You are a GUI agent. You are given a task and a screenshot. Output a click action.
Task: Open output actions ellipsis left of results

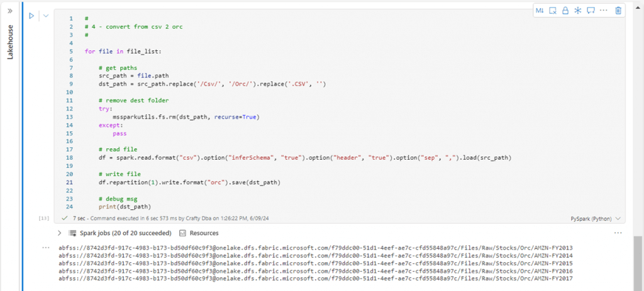pos(45,248)
